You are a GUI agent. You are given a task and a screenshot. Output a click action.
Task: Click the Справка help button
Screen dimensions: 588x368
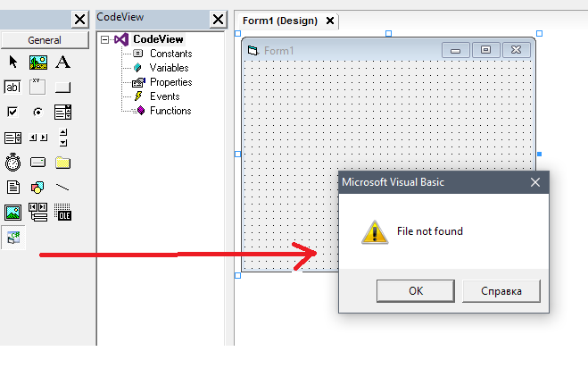point(501,291)
